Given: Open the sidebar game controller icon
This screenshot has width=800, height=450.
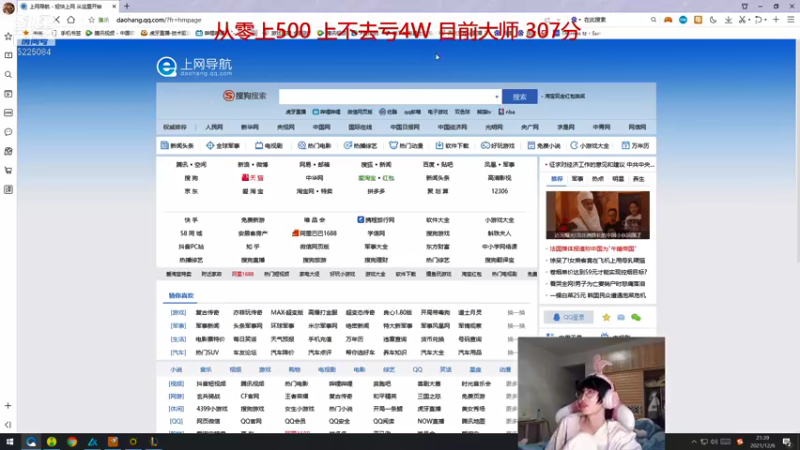Looking at the screenshot, I should (x=8, y=151).
